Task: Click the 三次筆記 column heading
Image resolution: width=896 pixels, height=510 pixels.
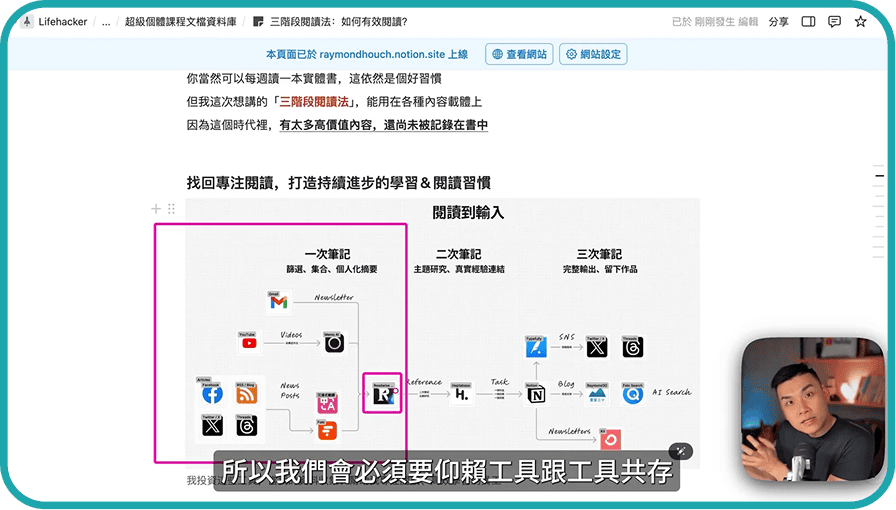Action: tap(599, 254)
